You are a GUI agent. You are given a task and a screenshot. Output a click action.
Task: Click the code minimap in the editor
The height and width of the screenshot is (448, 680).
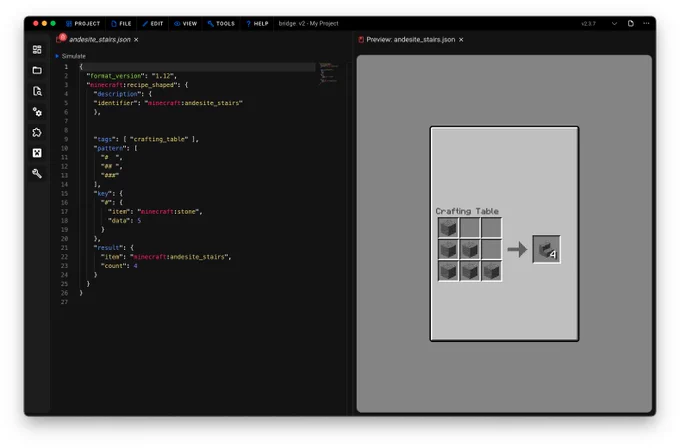tap(328, 72)
